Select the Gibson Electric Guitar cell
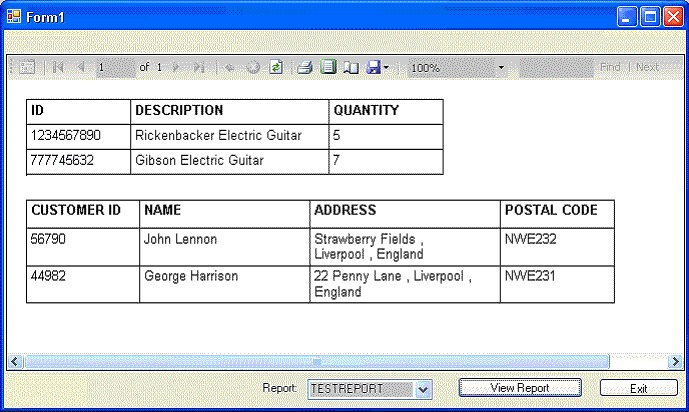Screen dimensions: 689x412 [x=230, y=162]
